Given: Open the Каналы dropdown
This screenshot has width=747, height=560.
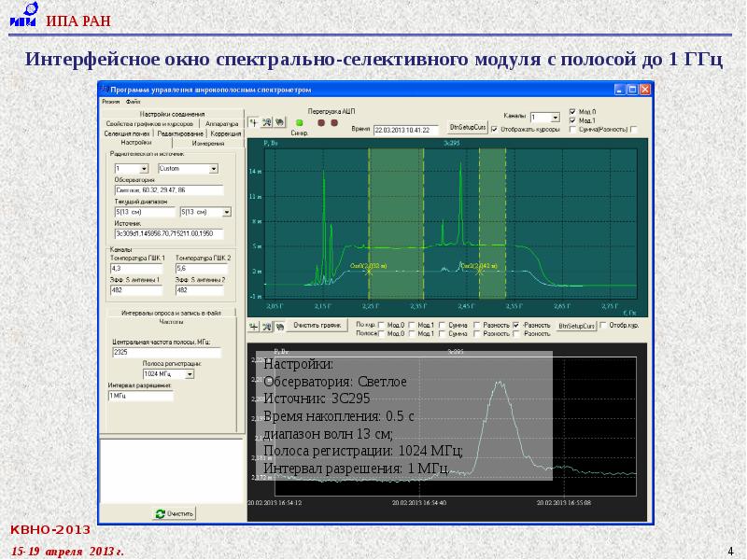Looking at the screenshot, I should pyautogui.click(x=555, y=118).
